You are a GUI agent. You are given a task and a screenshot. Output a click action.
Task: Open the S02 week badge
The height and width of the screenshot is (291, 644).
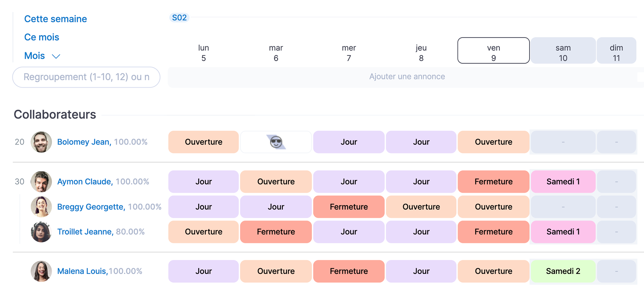[179, 18]
